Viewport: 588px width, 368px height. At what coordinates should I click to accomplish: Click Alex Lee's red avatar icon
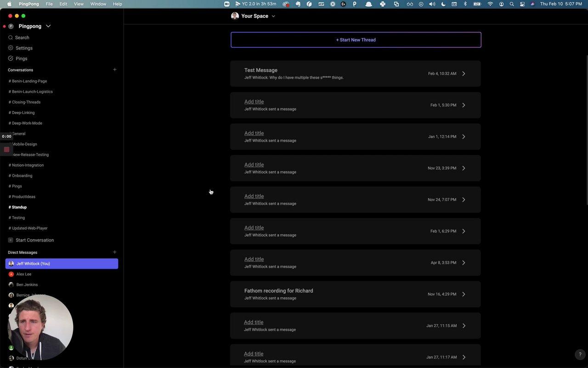pos(11,274)
